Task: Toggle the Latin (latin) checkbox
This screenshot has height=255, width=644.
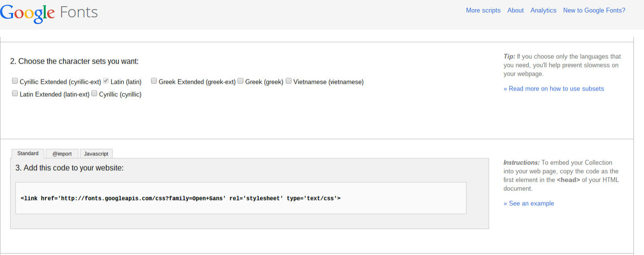Action: (106, 81)
